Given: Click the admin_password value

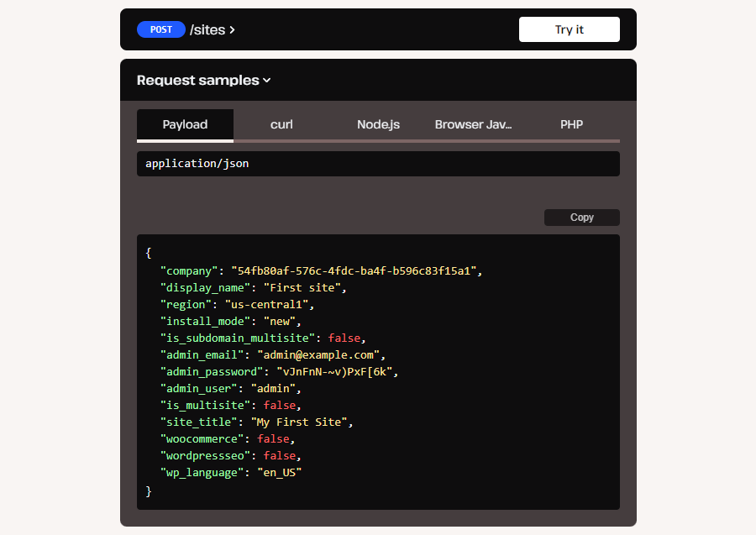Looking at the screenshot, I should click(338, 371).
